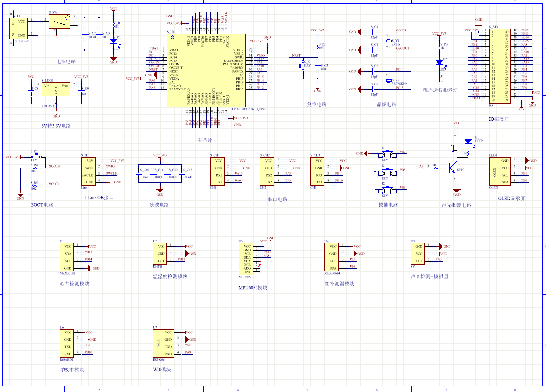Select the U3 MPU6050 module block
546x392 pixels.
(x=246, y=259)
